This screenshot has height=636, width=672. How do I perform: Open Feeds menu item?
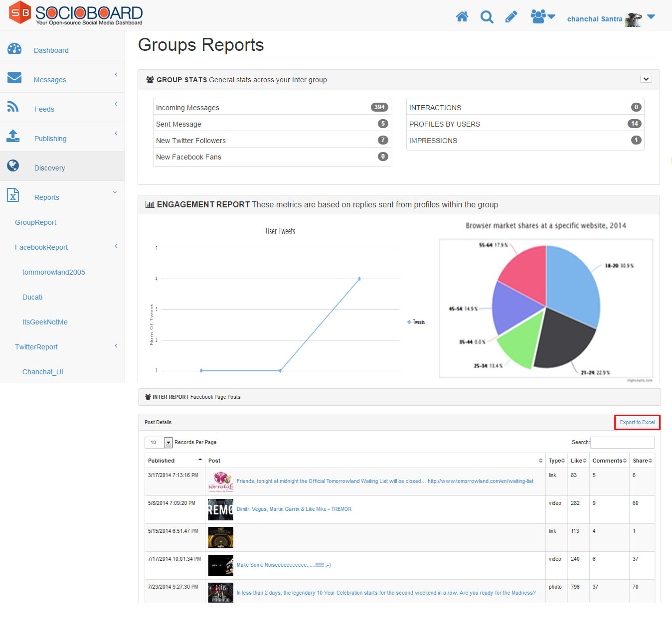coord(44,109)
